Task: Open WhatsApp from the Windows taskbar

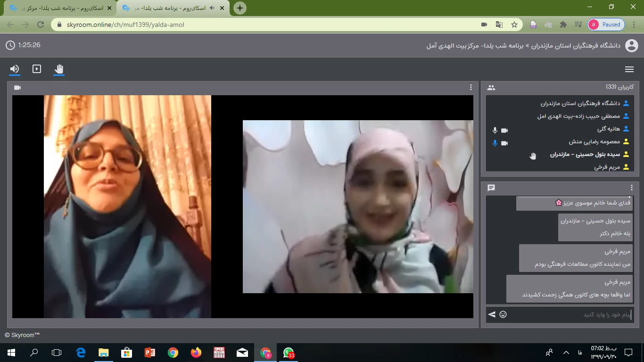Action: pyautogui.click(x=289, y=352)
